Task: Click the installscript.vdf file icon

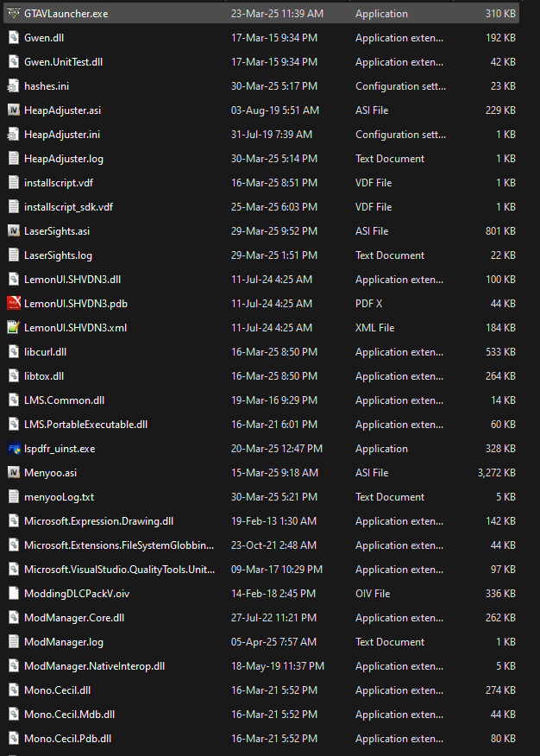Action: (x=14, y=182)
